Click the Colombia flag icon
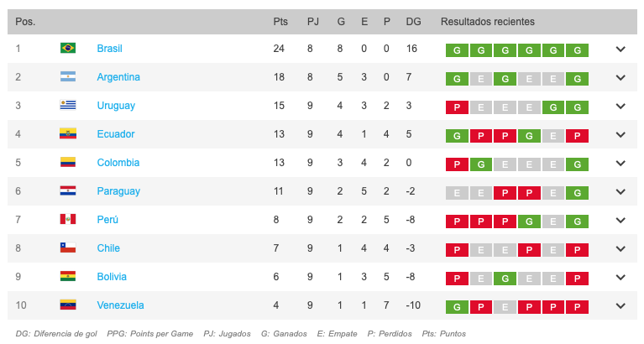This screenshot has height=344, width=644. point(68,163)
